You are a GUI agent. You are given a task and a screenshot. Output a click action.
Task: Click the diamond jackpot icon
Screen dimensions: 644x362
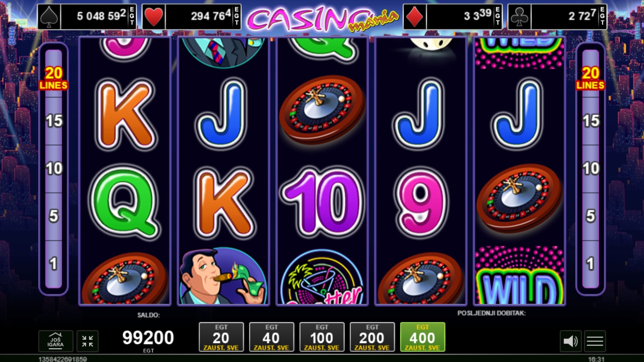click(414, 16)
